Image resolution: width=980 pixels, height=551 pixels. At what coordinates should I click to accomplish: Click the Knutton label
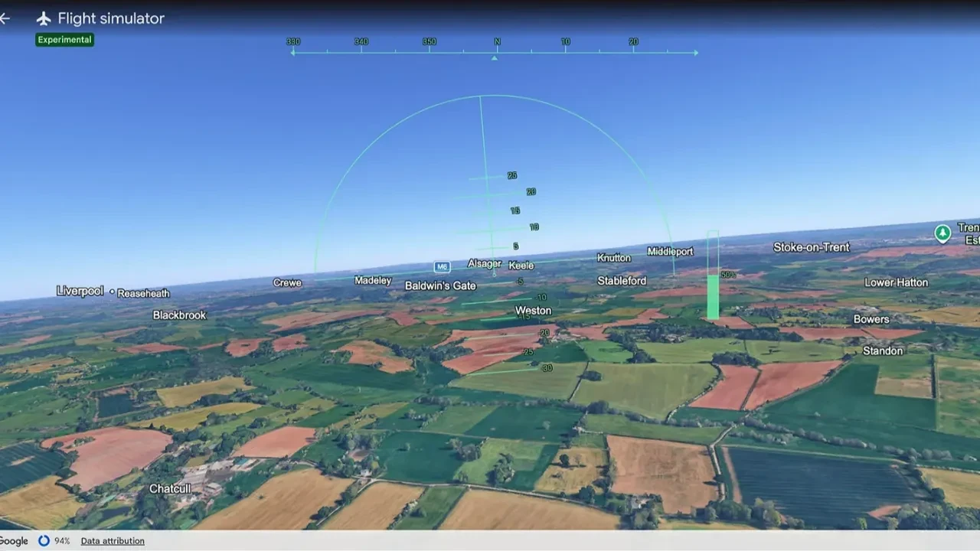[x=614, y=258]
